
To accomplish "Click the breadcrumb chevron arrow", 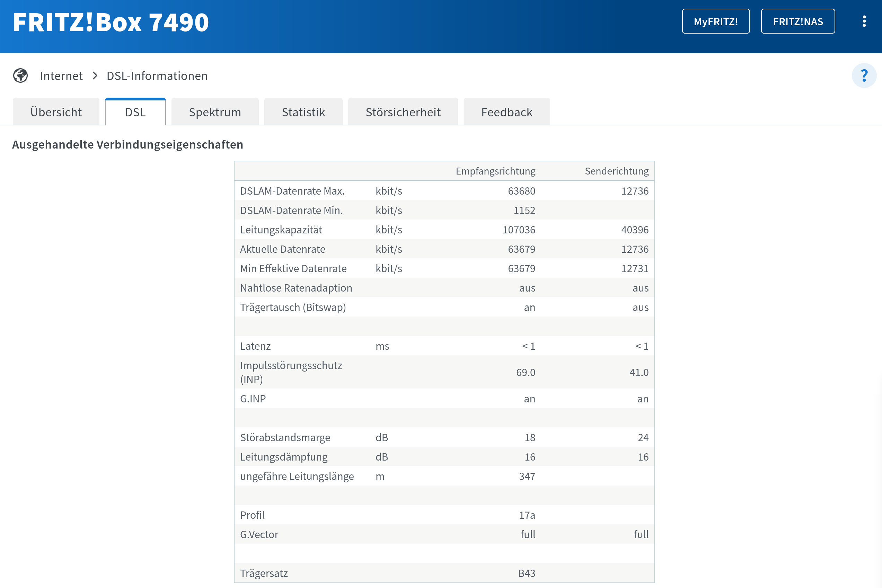I will (95, 76).
